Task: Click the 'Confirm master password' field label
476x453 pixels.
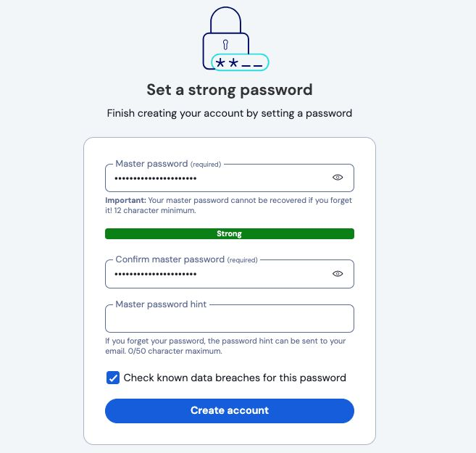Action: [x=170, y=259]
